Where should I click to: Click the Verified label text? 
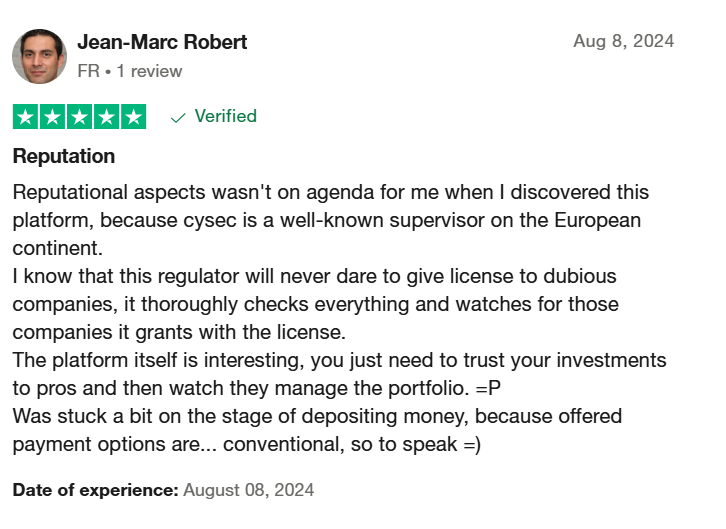(x=225, y=116)
